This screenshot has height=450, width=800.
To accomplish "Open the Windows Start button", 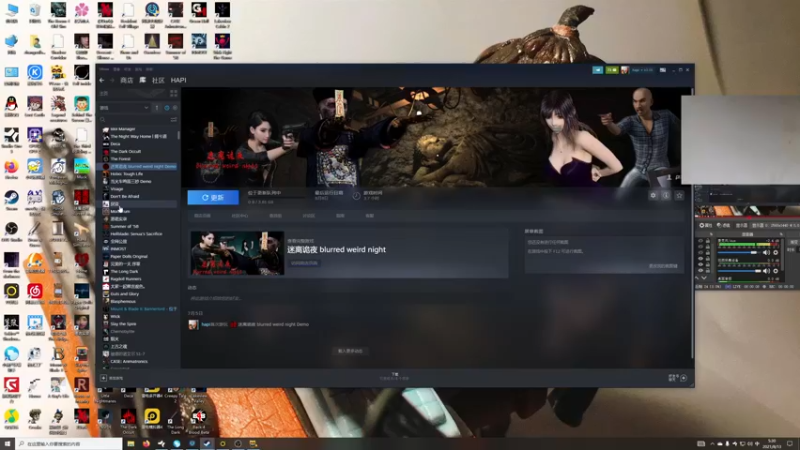I will pyautogui.click(x=8, y=444).
